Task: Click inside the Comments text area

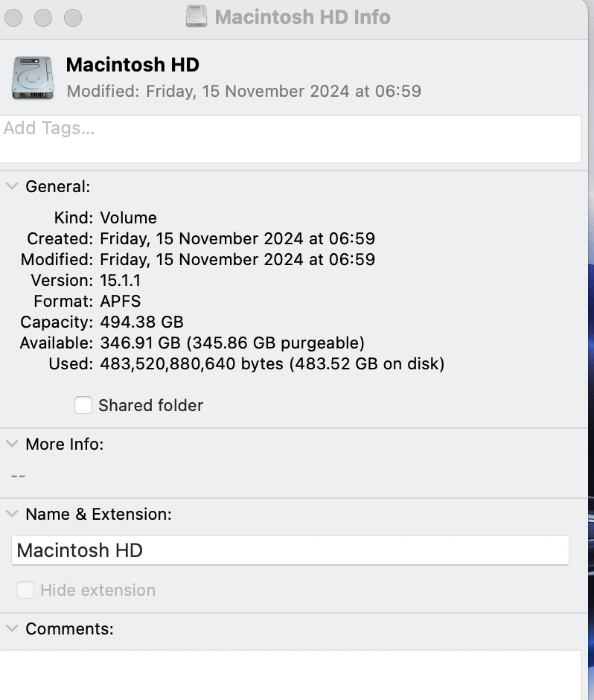Action: click(x=290, y=675)
